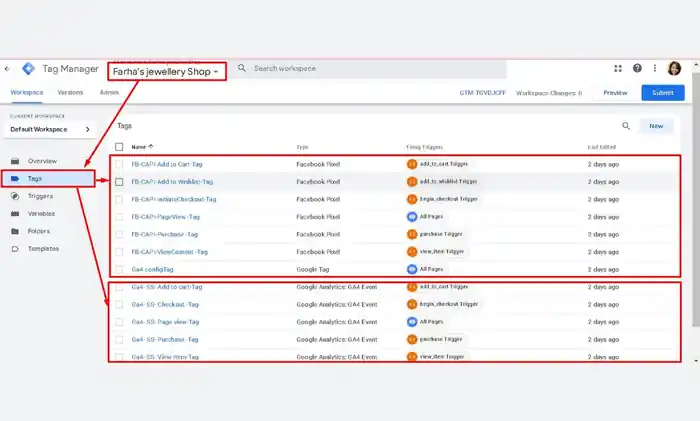Click the begin_checkout icon in the Ga4-SS-Checkout row
Screen dimensions: 700x421
tap(412, 304)
